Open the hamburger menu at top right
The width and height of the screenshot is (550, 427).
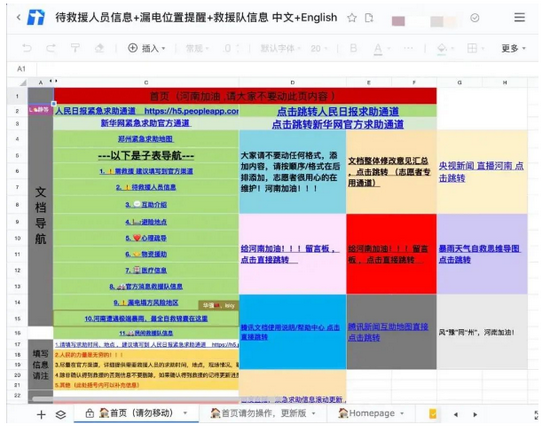pos(519,17)
